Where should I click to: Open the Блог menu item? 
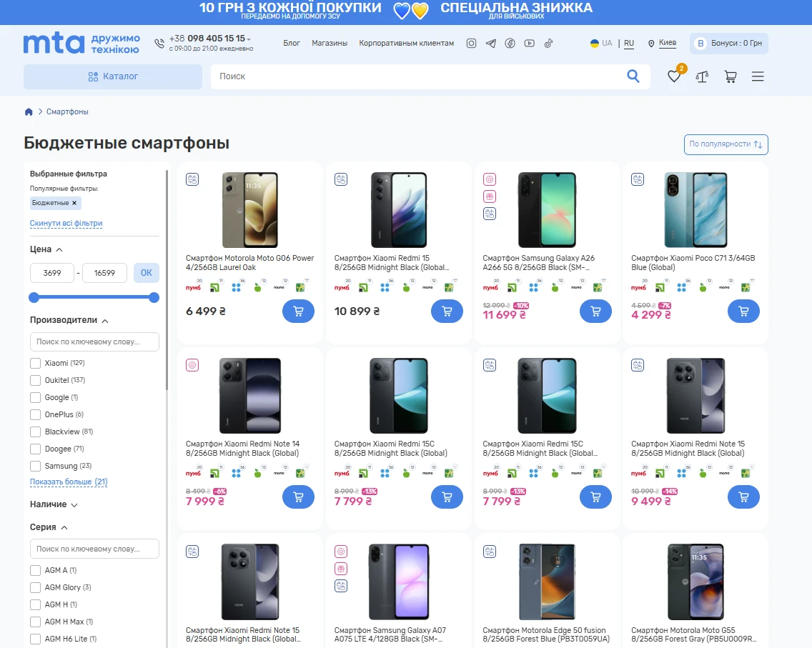tap(292, 44)
